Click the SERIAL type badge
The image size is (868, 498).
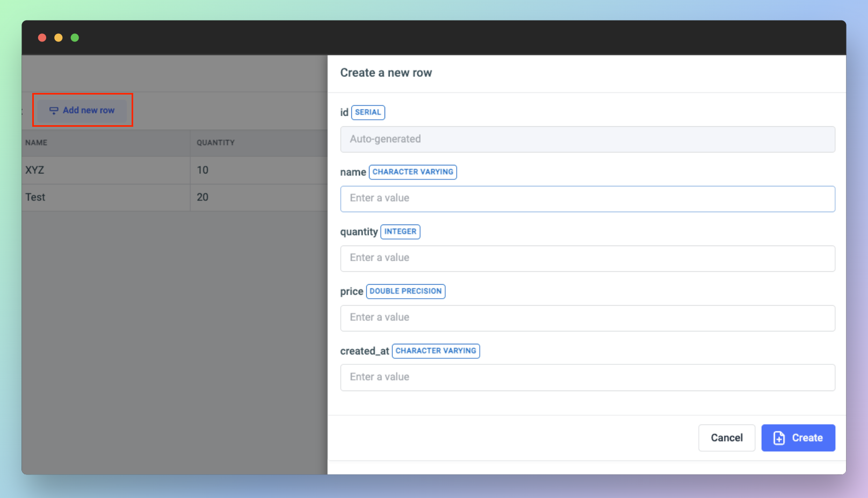click(x=368, y=112)
